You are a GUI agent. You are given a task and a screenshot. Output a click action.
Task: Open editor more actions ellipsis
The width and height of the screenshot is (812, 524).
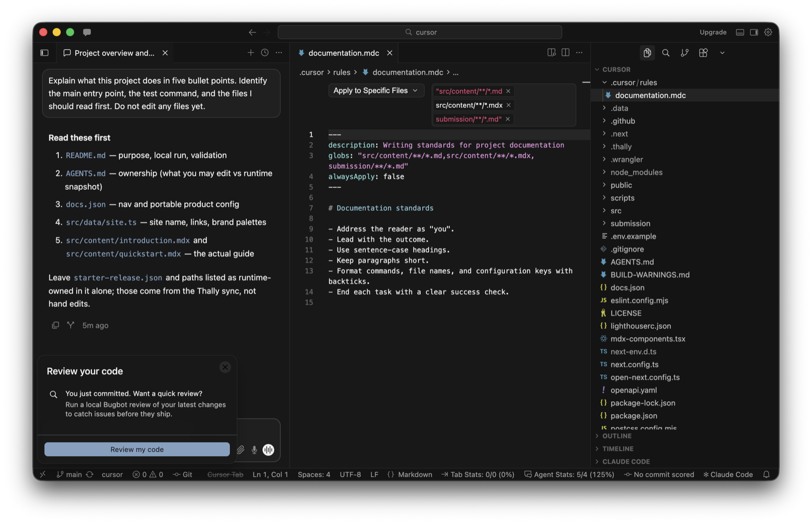tap(579, 53)
